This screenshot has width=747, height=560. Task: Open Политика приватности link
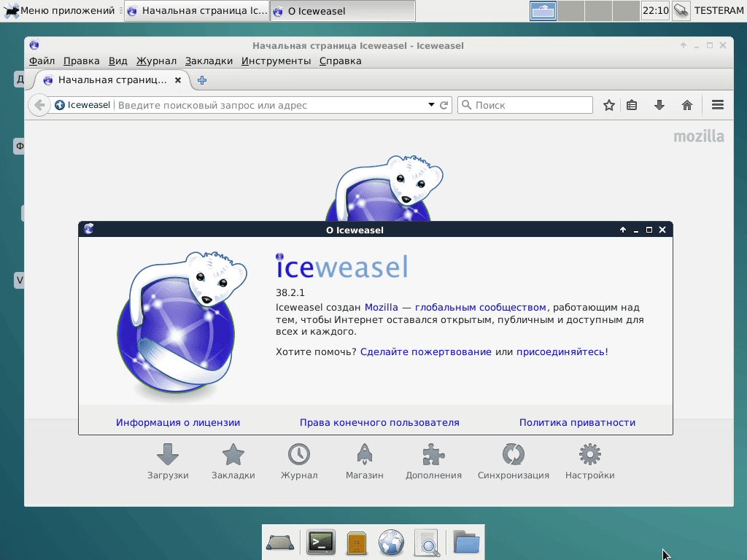pos(577,422)
